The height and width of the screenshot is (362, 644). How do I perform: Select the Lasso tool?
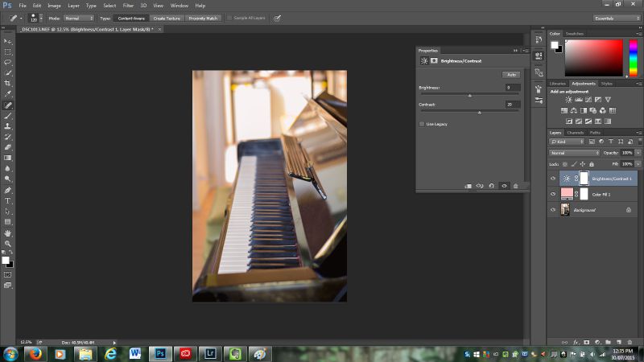click(8, 63)
